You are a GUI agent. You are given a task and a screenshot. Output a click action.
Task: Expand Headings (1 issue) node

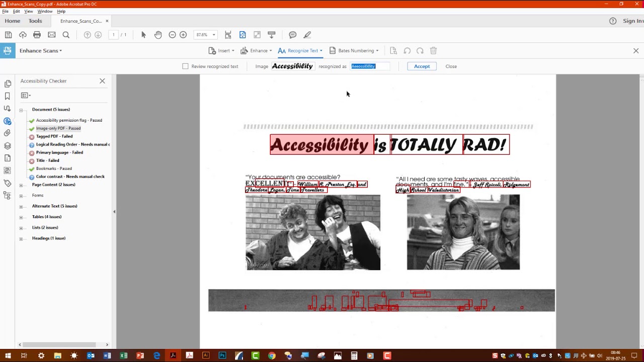tap(21, 239)
